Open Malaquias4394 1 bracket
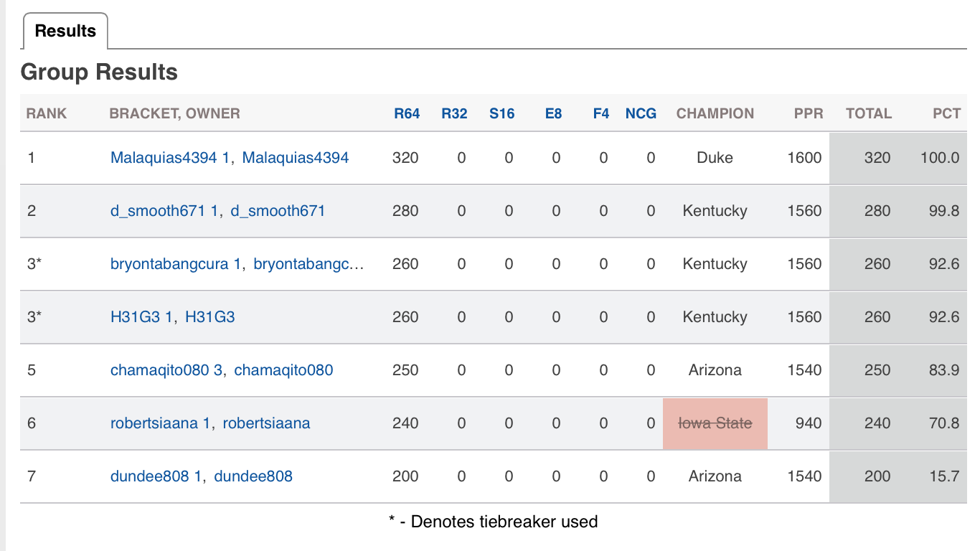 click(x=170, y=158)
